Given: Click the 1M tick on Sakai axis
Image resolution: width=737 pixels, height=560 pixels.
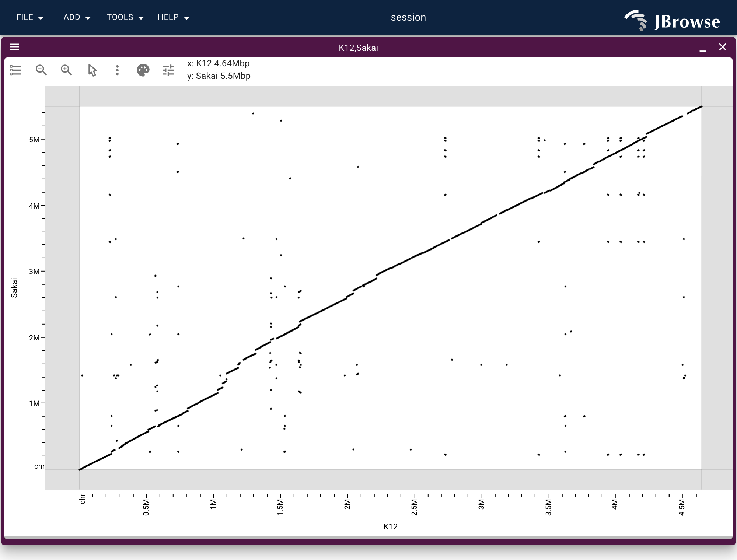Looking at the screenshot, I should pos(34,403).
